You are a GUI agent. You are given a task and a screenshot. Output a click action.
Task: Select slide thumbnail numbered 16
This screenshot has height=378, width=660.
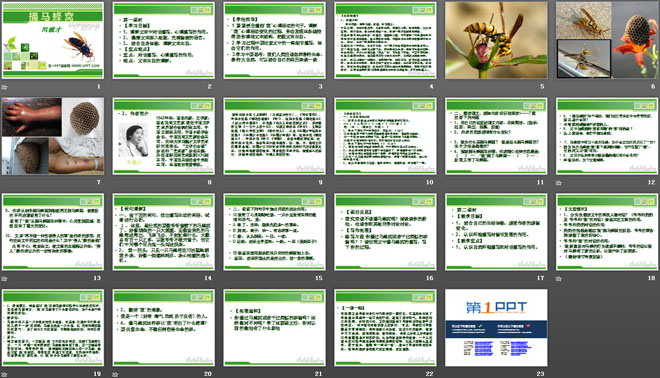click(x=386, y=232)
